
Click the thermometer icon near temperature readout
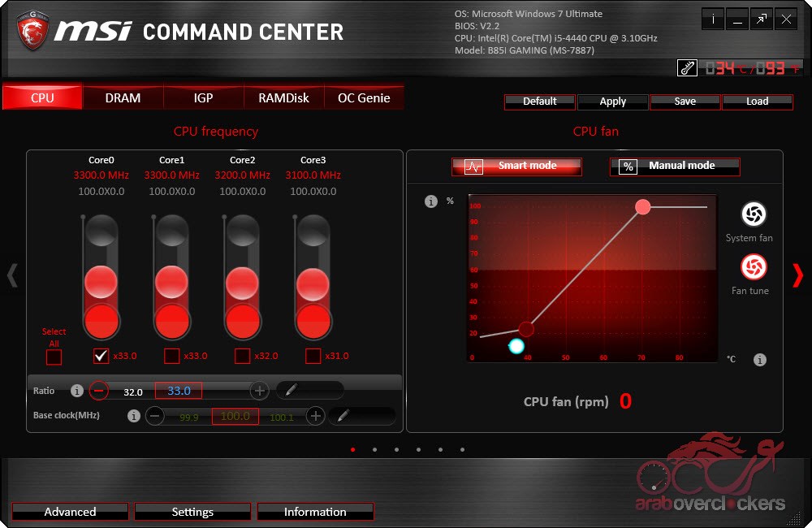coord(687,68)
